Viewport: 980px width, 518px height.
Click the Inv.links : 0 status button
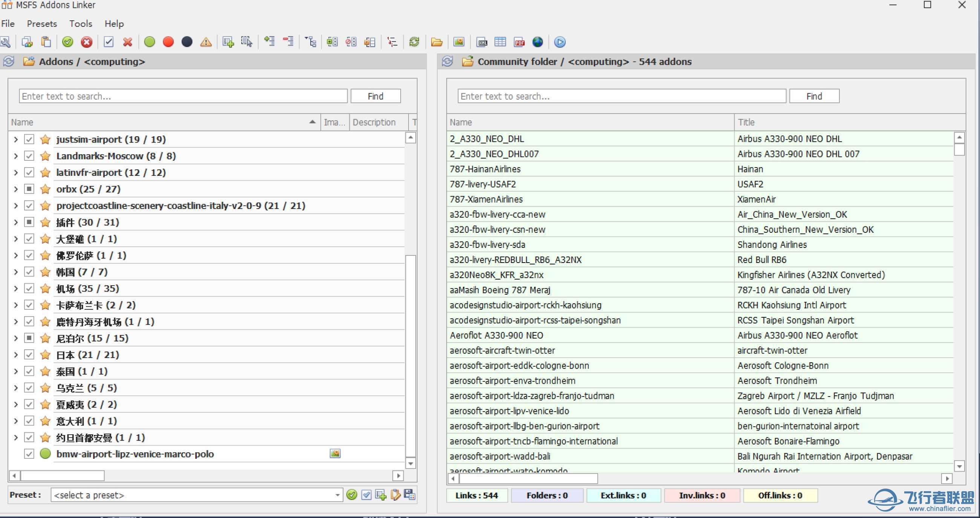(702, 495)
